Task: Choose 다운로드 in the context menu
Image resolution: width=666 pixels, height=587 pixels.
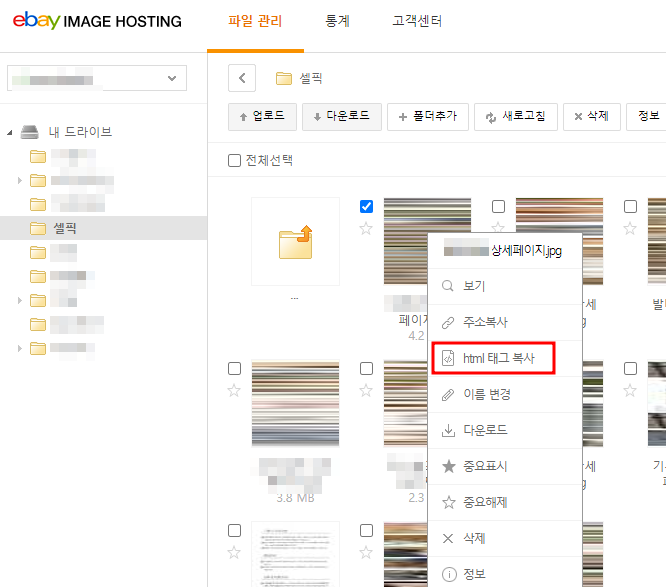Action: [505, 430]
